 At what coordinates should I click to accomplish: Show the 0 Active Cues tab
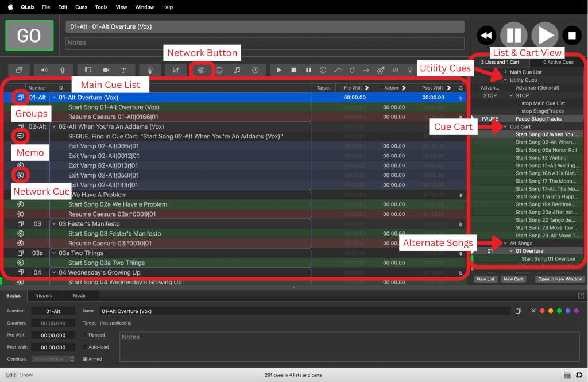point(558,62)
